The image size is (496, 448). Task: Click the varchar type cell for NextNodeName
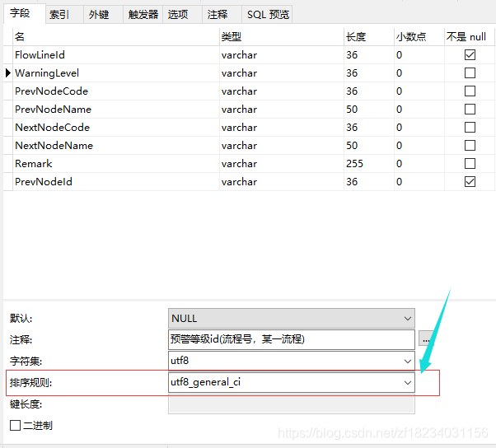pos(282,146)
